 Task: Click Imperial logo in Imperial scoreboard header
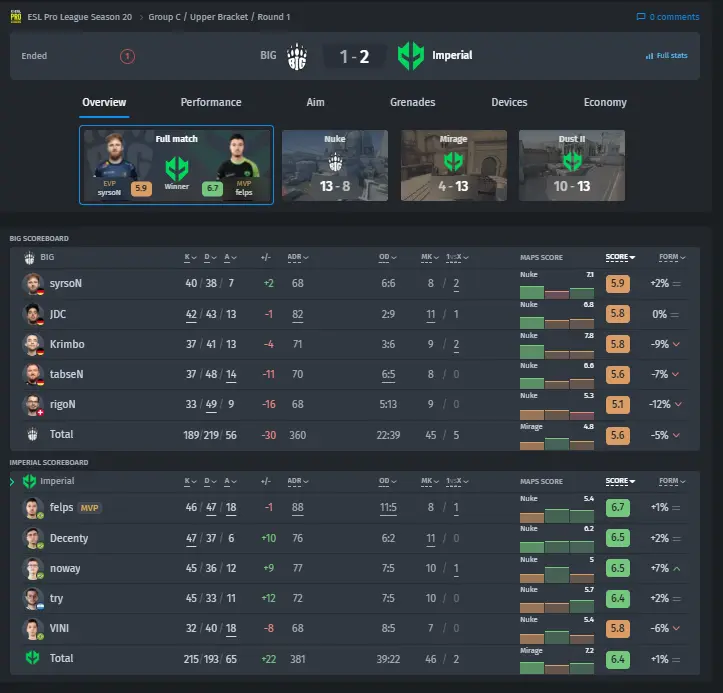pyautogui.click(x=30, y=481)
